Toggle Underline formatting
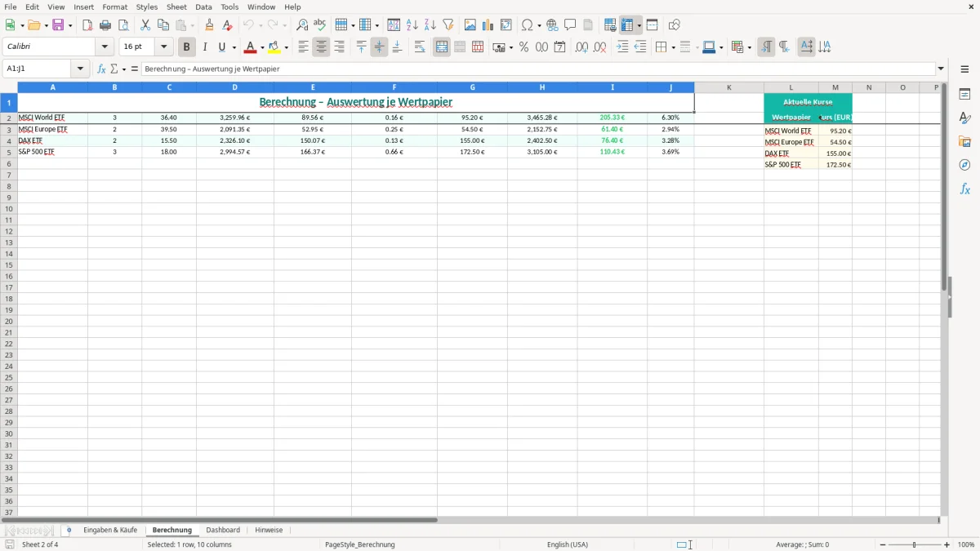 coord(221,47)
